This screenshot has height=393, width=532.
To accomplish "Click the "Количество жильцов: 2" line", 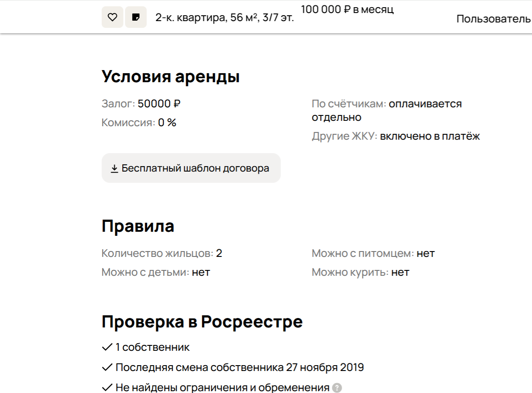I will click(x=162, y=253).
